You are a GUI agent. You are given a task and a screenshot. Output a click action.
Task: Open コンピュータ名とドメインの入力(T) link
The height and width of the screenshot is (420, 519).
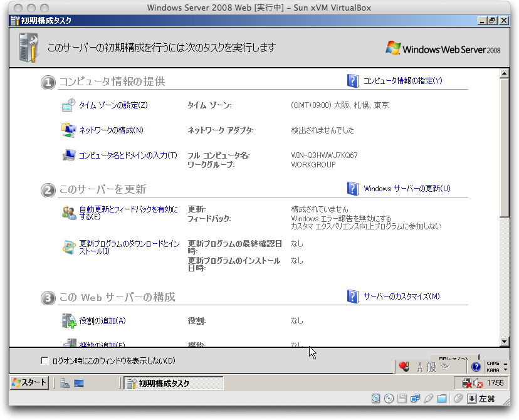click(128, 155)
